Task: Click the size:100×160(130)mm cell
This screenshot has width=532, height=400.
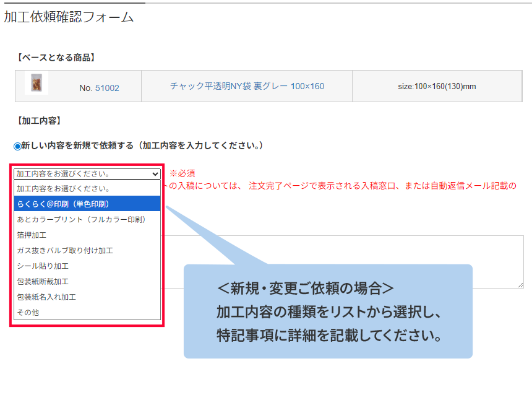Action: (x=437, y=86)
